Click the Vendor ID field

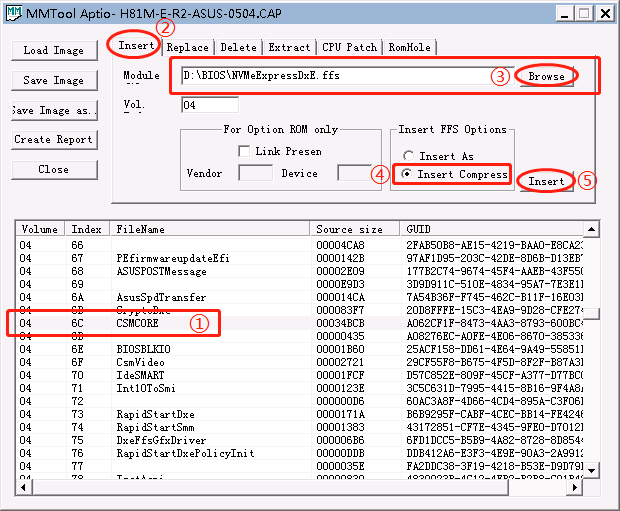tap(255, 173)
